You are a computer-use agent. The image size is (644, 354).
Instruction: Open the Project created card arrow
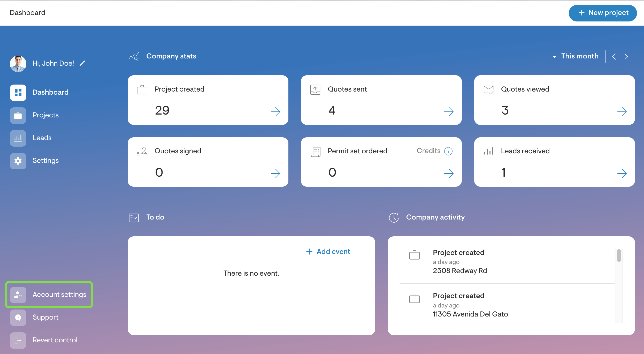[x=275, y=111]
